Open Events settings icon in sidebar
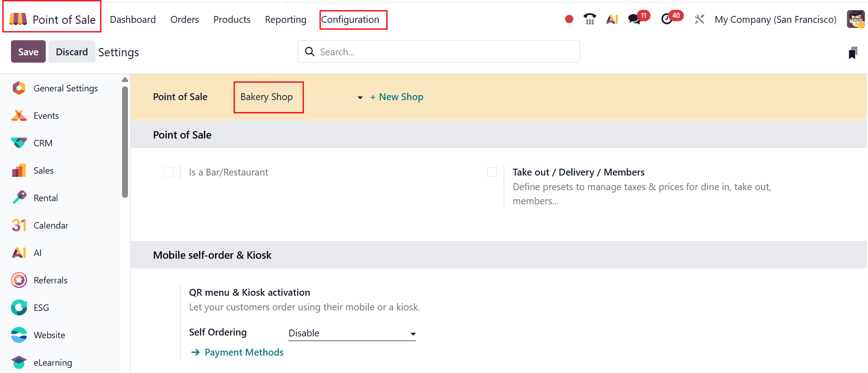 pyautogui.click(x=19, y=116)
